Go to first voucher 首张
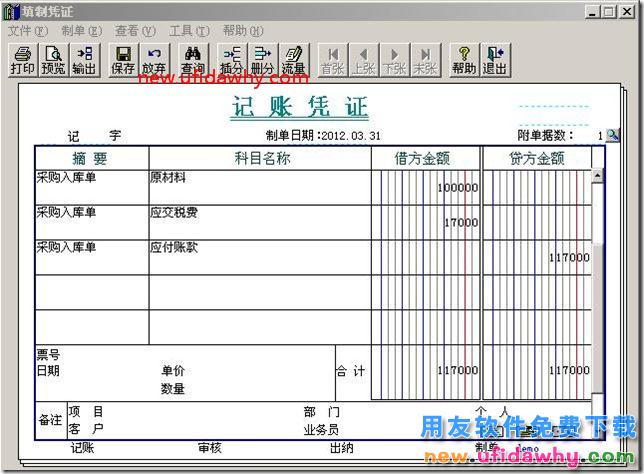Viewport: 644px width, 474px height. click(x=332, y=60)
